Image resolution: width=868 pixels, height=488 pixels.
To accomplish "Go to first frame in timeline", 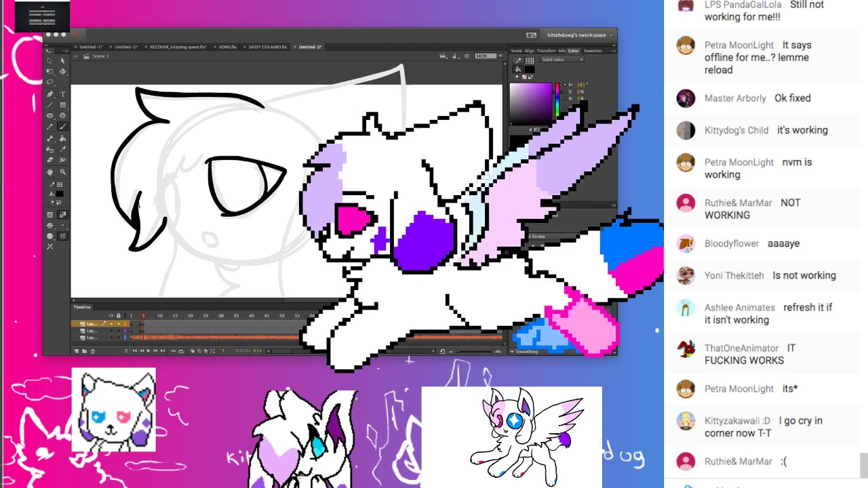I will (x=134, y=350).
